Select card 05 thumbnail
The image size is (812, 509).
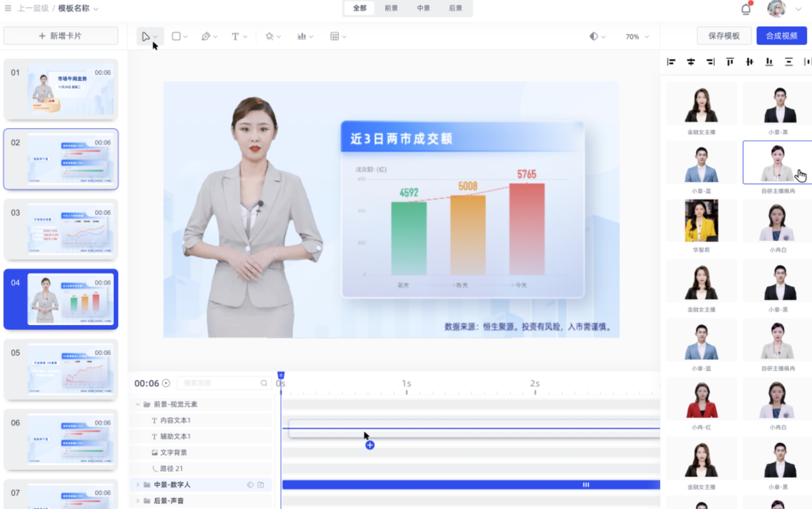pos(61,369)
